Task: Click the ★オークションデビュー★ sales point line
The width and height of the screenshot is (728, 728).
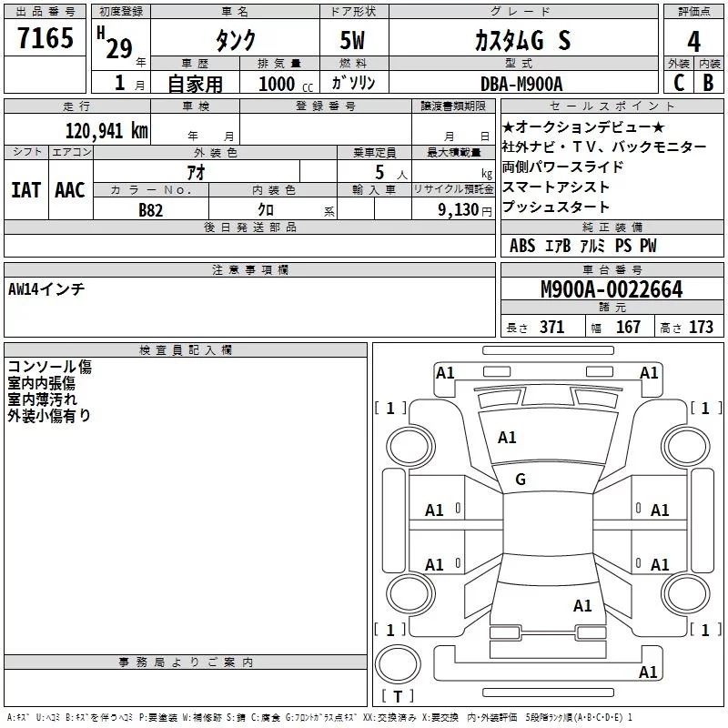Action: click(x=583, y=127)
